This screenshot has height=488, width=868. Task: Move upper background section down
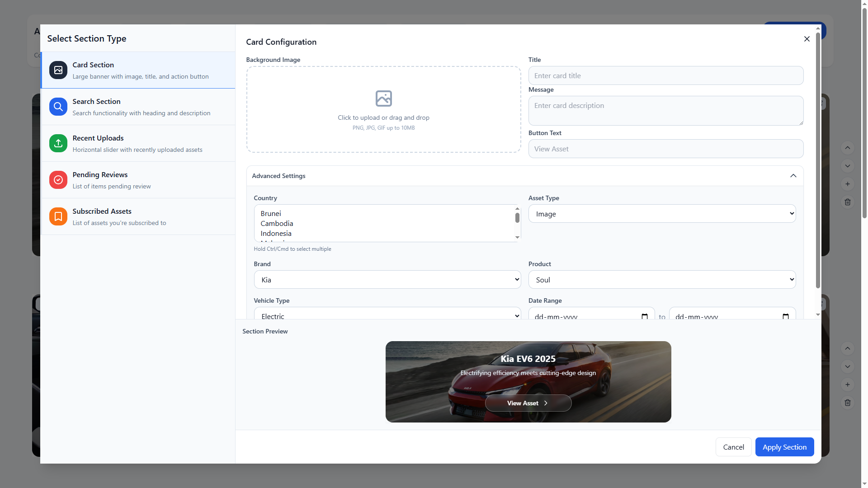tap(848, 166)
